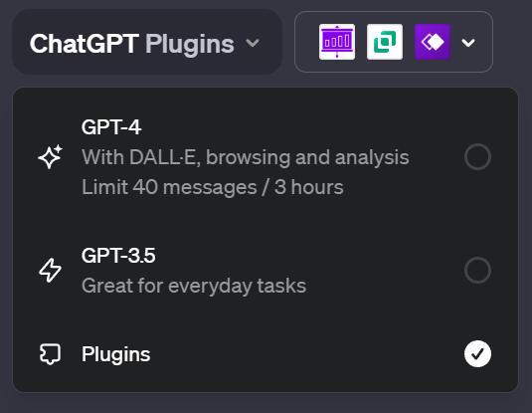Click the GPT-4 sparkle icon

coord(50,156)
